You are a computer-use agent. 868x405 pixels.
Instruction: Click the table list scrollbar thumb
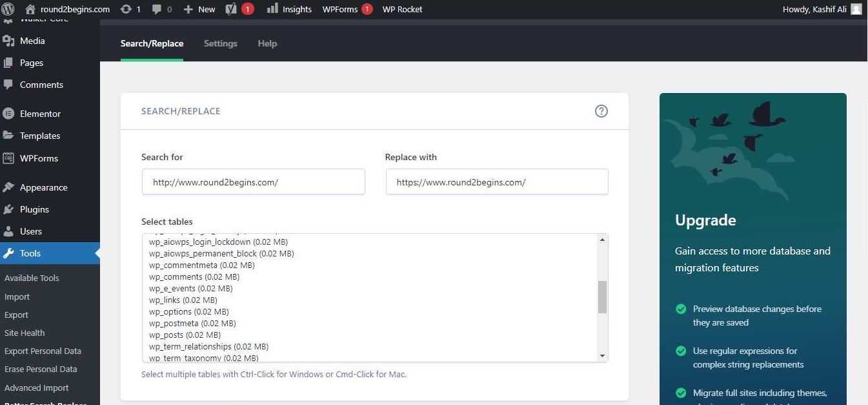(x=602, y=297)
